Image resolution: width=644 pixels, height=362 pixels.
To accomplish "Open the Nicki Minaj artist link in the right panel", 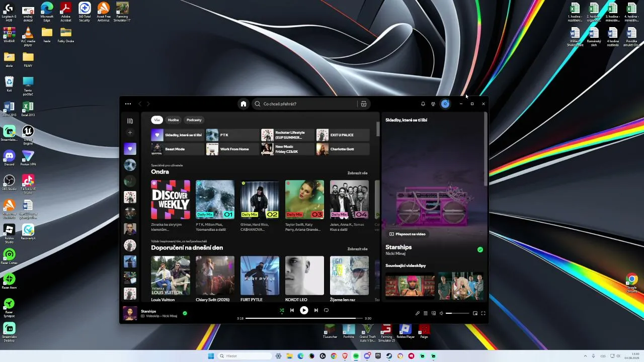I will pos(395,254).
